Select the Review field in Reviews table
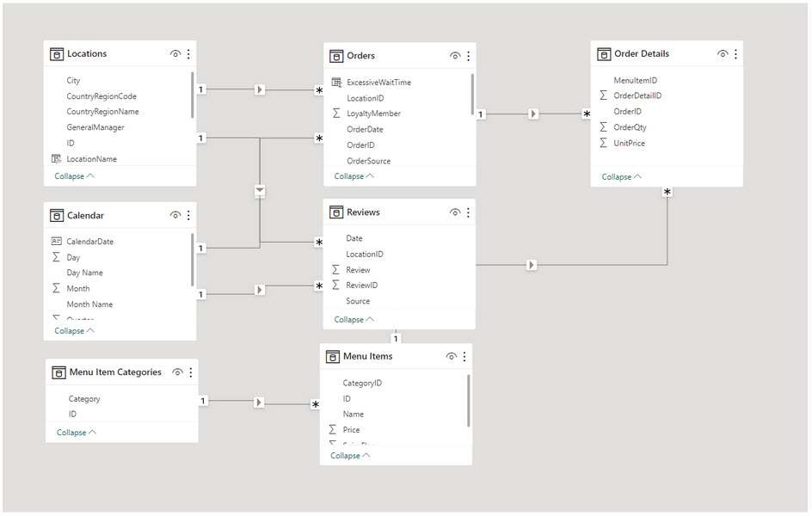Image resolution: width=812 pixels, height=516 pixels. 358,270
